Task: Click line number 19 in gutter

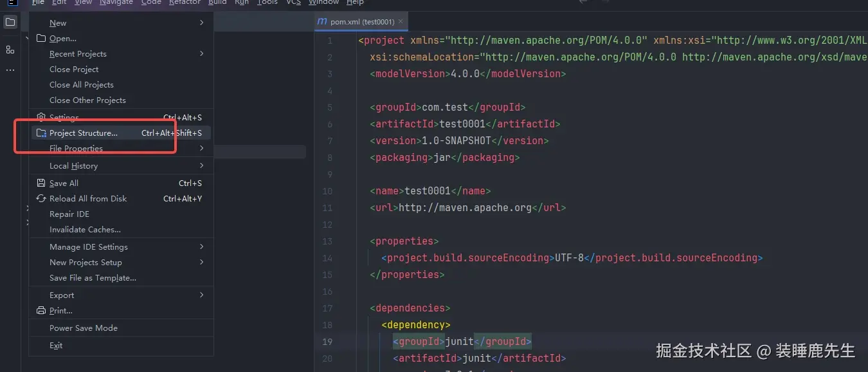Action: click(327, 342)
